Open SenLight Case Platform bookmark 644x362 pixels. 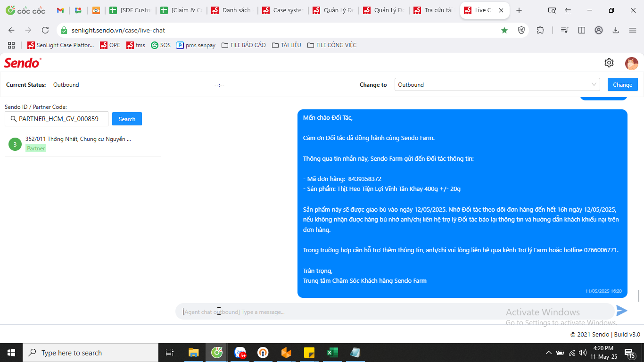[61, 45]
